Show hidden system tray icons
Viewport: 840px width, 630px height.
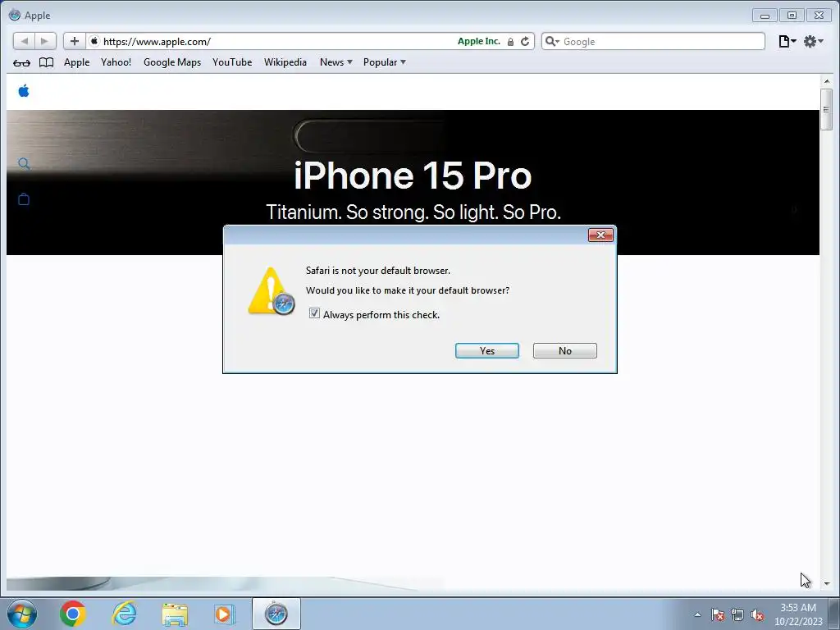coord(697,614)
